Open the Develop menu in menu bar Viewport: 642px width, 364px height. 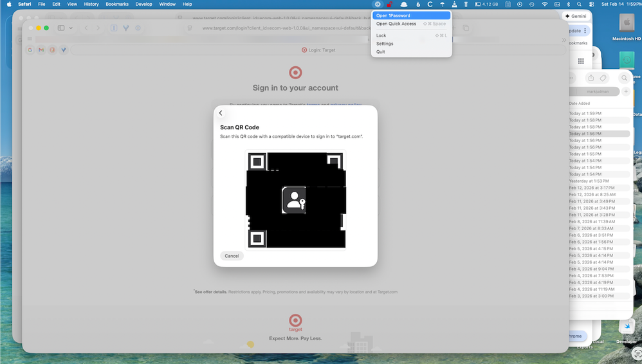(143, 4)
